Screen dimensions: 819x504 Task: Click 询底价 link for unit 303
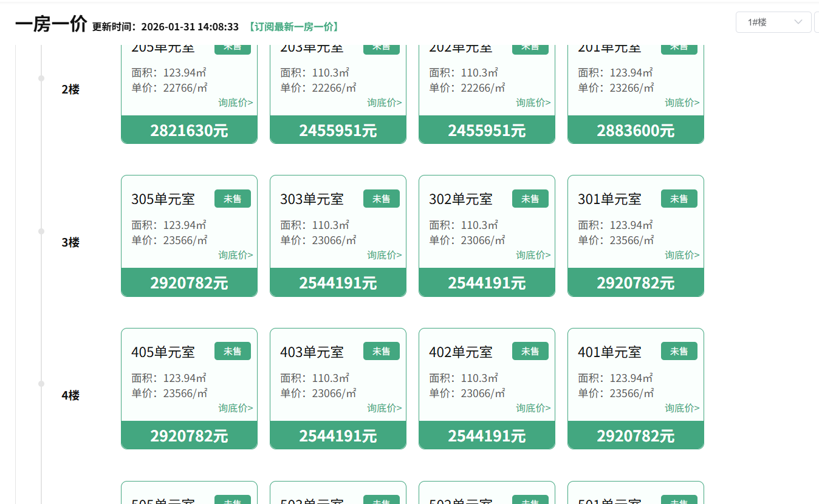(x=385, y=255)
